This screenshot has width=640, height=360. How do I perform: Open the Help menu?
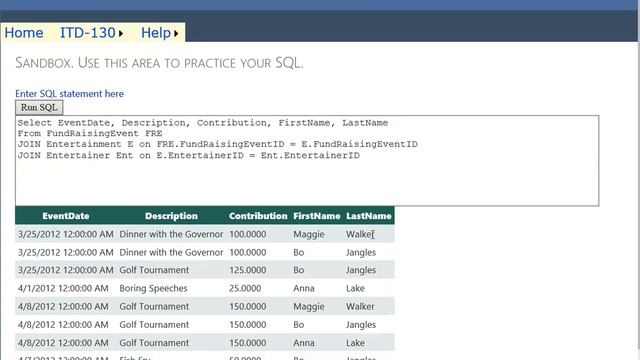156,33
